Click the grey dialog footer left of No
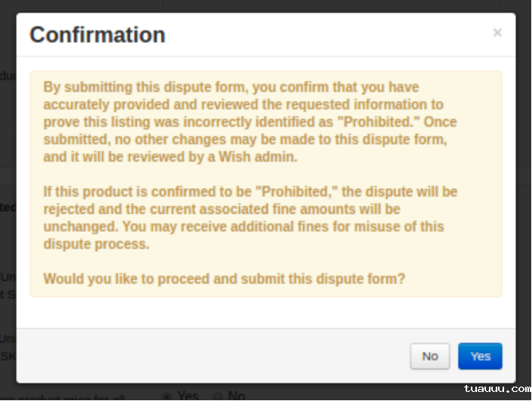The height and width of the screenshot is (401, 532). click(x=211, y=356)
